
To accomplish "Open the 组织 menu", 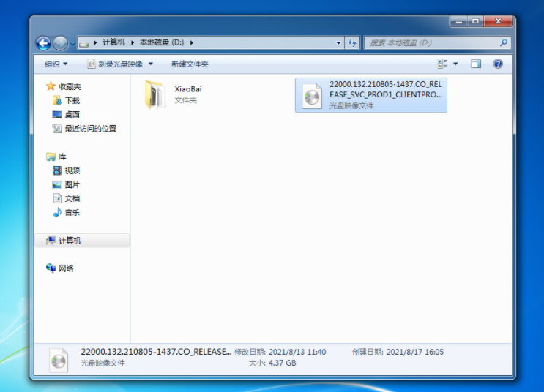I will click(x=56, y=64).
